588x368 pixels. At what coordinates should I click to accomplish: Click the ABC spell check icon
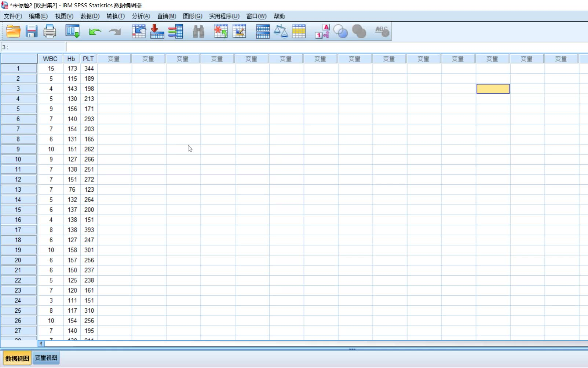click(382, 32)
